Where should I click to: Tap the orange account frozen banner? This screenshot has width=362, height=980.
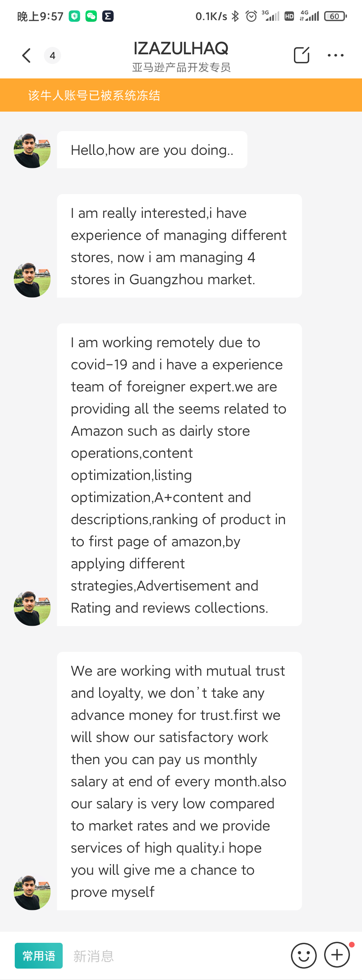tap(181, 95)
